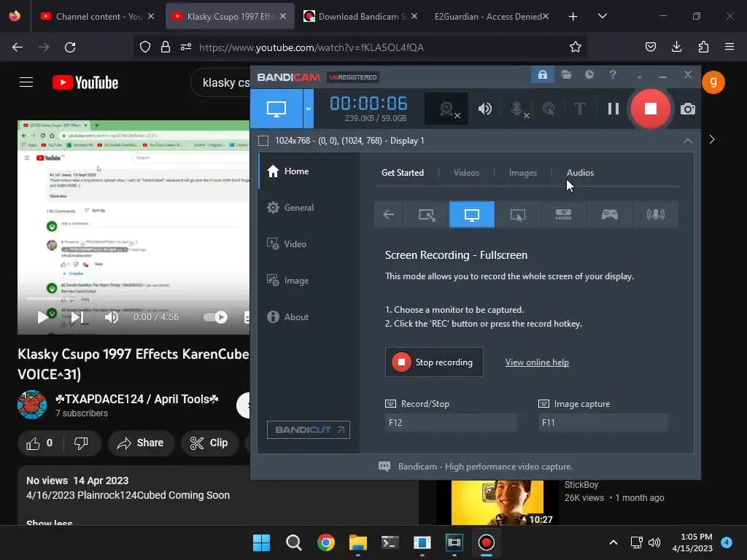Open Image settings in Bandicam sidebar
Image resolution: width=747 pixels, height=560 pixels.
309,281
